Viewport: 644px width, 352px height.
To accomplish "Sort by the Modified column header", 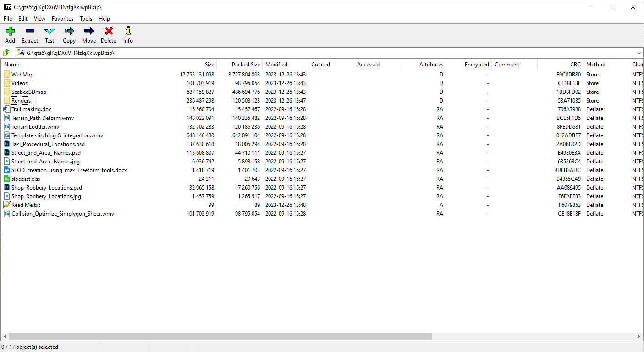I will coord(285,65).
